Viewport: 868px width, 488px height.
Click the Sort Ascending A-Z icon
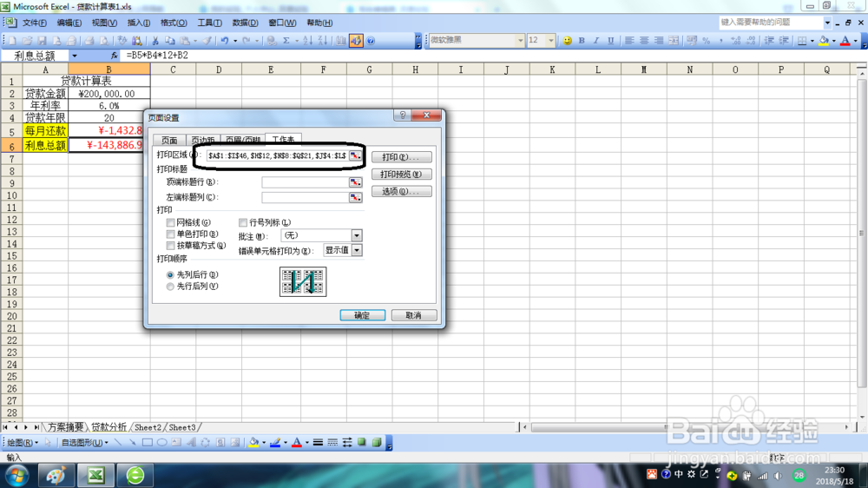308,41
